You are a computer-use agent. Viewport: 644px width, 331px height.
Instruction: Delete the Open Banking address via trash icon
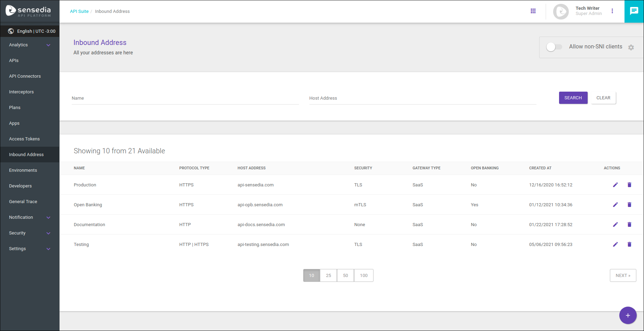click(x=629, y=205)
